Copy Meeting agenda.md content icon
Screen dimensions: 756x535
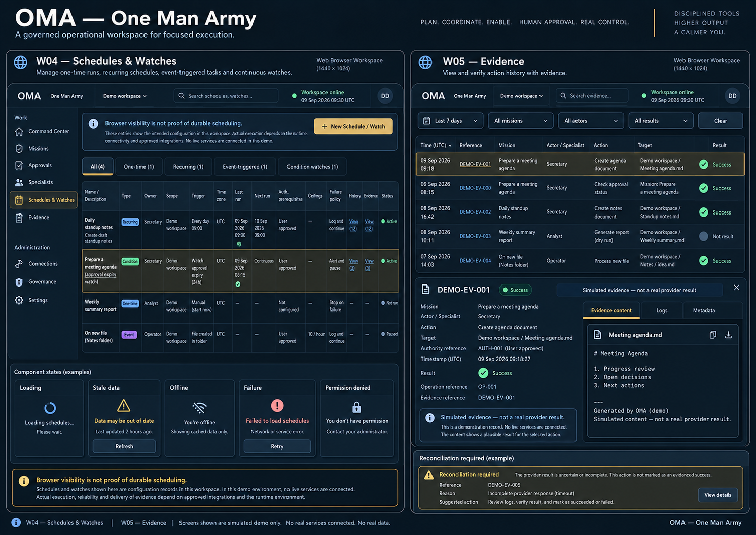pos(713,335)
